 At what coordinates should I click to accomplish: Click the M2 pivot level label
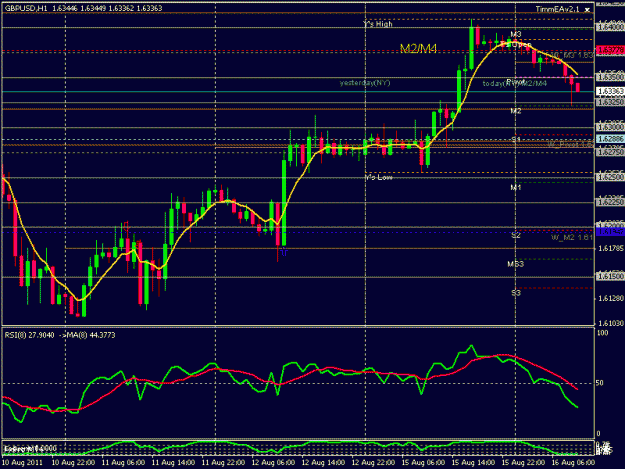516,111
